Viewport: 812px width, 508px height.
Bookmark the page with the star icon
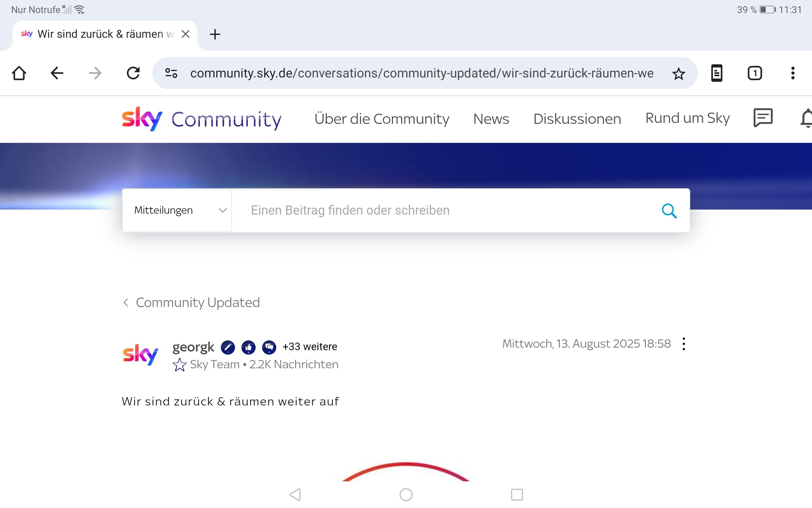pyautogui.click(x=678, y=73)
